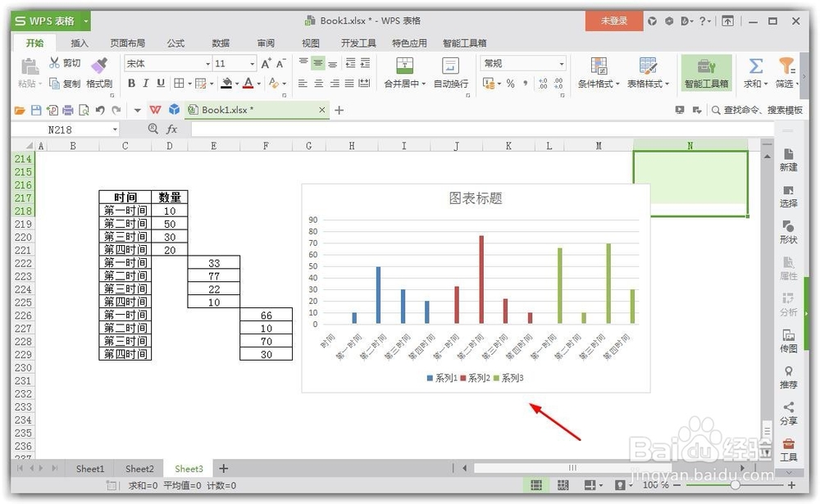The image size is (820, 504).
Task: Click the 未登录 login button
Action: click(613, 20)
